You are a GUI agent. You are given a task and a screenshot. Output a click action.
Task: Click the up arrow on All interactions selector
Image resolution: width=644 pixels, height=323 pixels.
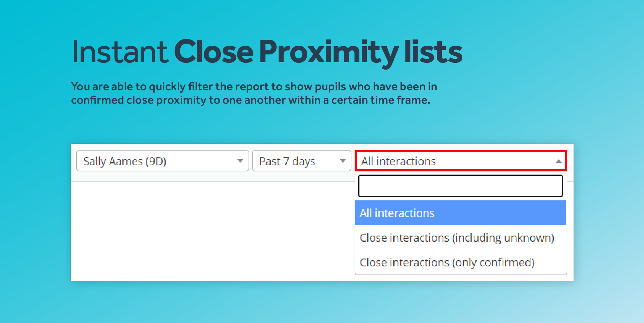coord(558,161)
